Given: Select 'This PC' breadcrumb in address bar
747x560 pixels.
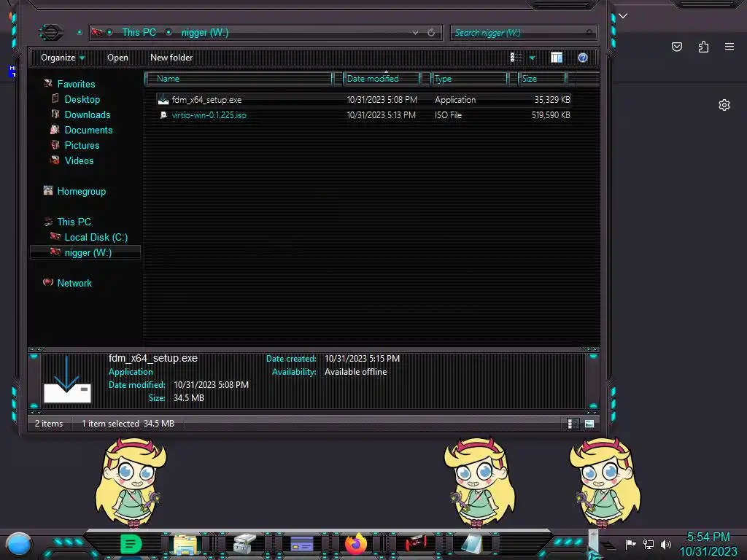Looking at the screenshot, I should (139, 32).
